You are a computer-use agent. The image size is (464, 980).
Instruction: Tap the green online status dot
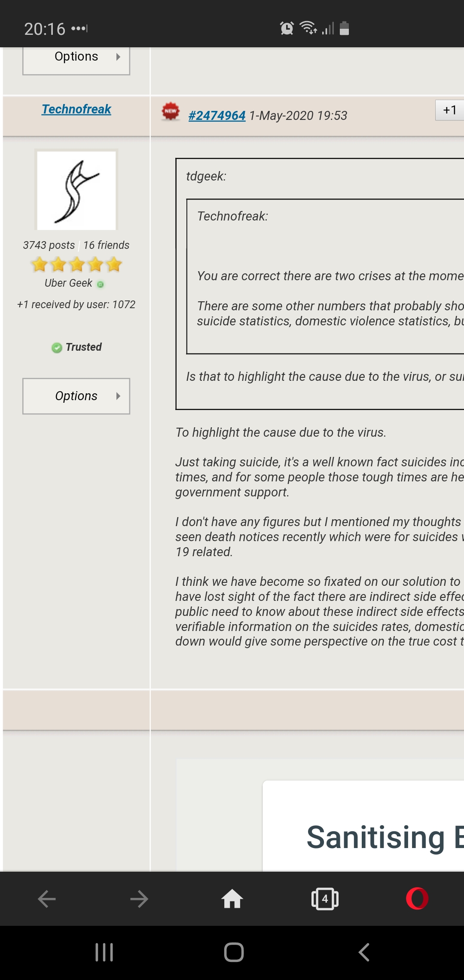coord(101,284)
